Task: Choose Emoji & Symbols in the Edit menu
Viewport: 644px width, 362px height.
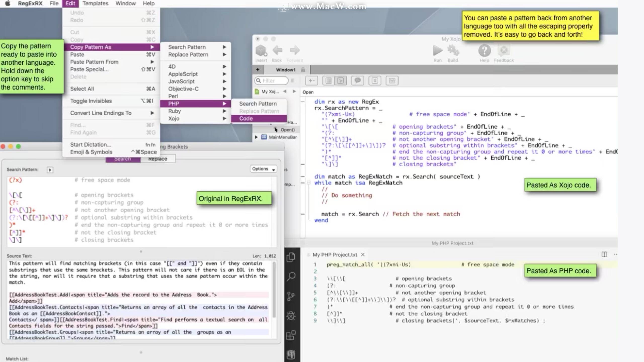Action: pos(111,152)
